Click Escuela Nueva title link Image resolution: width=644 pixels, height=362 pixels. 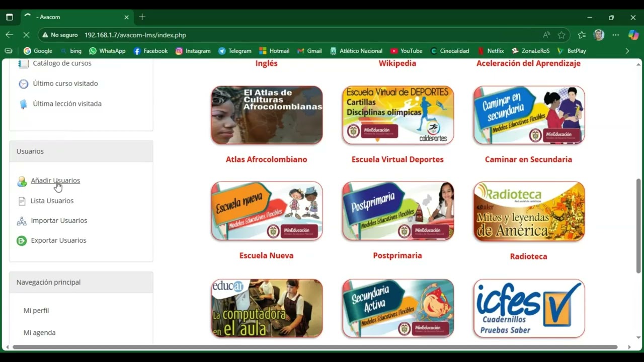[266, 255]
